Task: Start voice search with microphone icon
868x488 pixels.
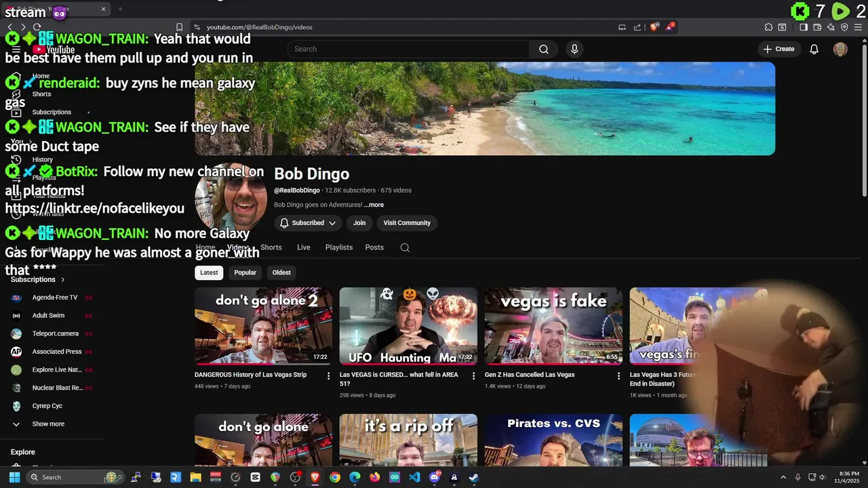Action: coord(574,49)
